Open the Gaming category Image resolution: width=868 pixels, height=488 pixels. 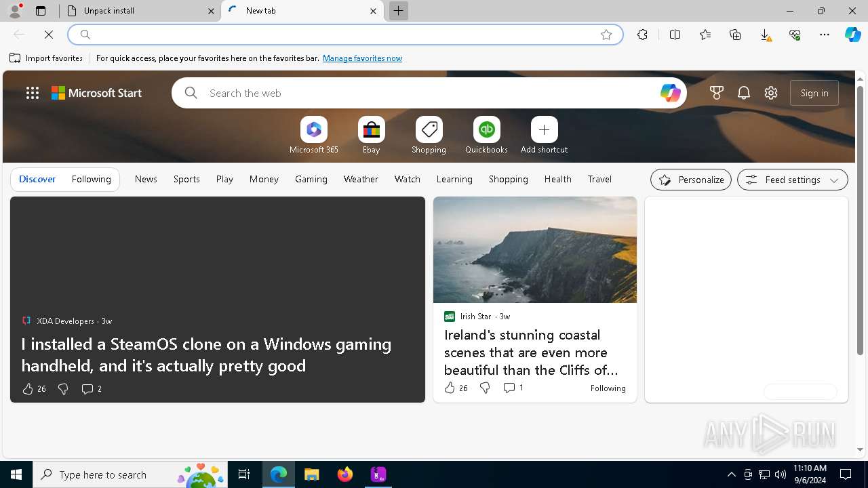point(311,179)
